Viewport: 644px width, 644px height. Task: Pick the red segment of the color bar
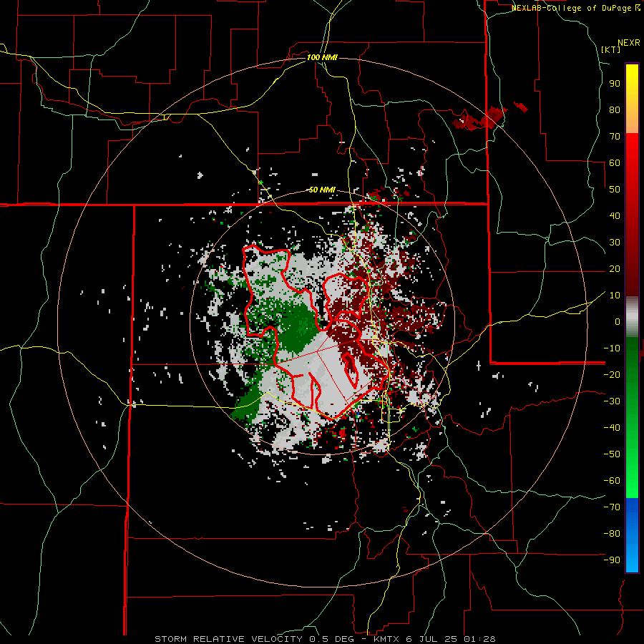coord(632,215)
